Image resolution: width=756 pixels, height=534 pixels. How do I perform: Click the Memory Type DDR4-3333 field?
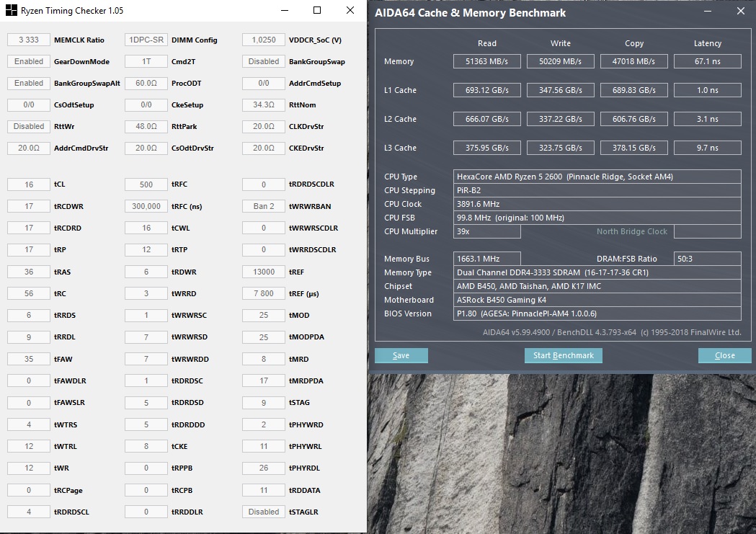click(x=597, y=272)
